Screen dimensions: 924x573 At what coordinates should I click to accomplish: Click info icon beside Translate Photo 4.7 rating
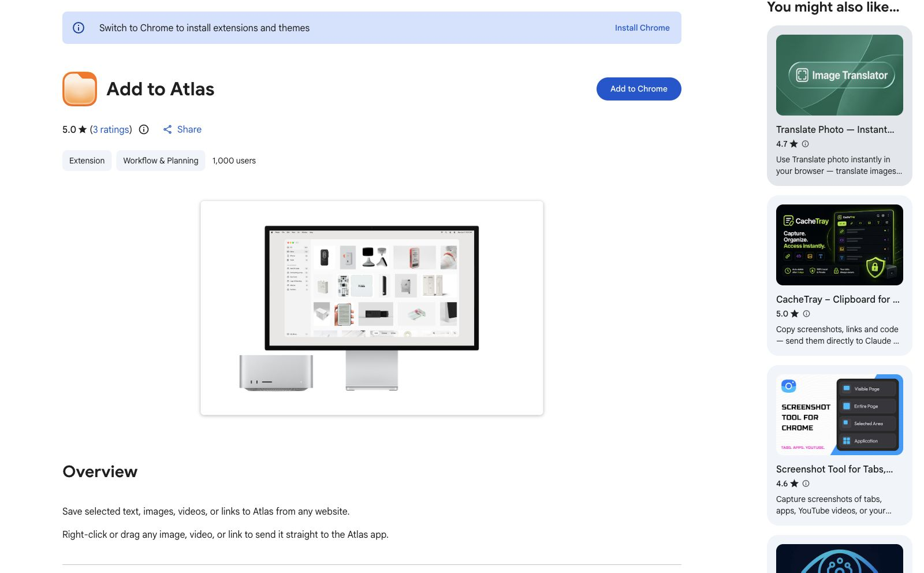[x=806, y=144]
